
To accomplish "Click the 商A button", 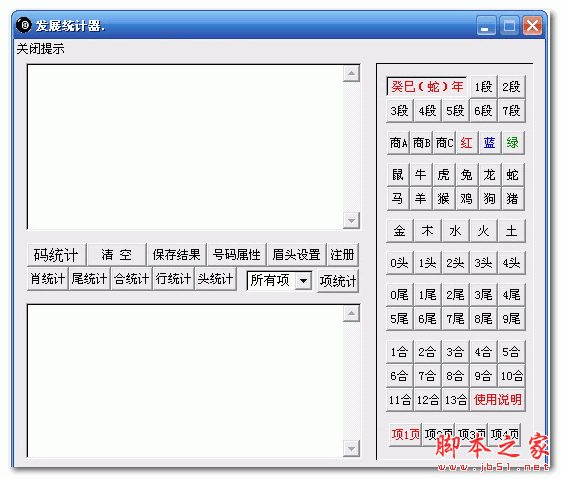I will pyautogui.click(x=398, y=143).
